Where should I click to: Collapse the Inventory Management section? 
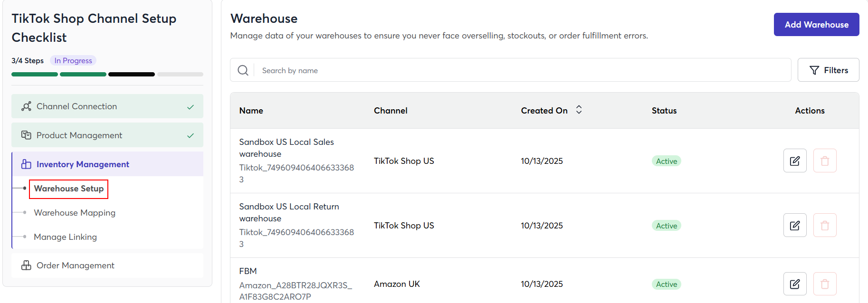107,164
